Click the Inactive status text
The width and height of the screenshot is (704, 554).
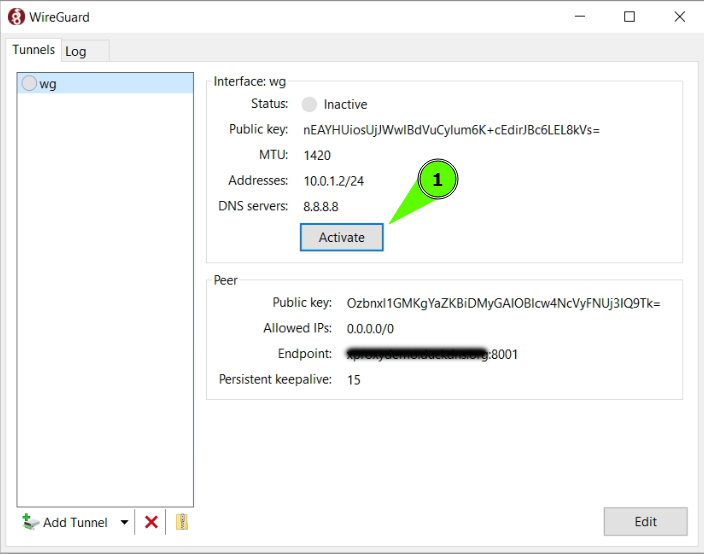click(345, 104)
